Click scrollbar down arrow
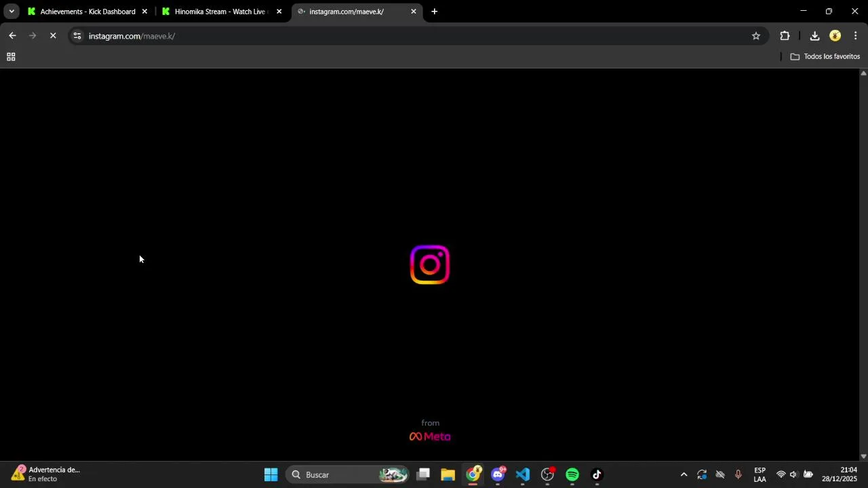Image resolution: width=868 pixels, height=488 pixels. click(863, 457)
